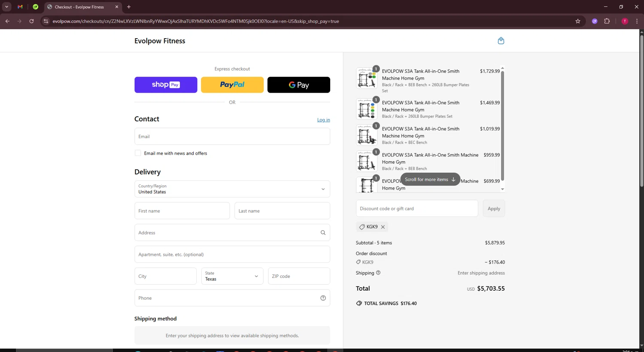The width and height of the screenshot is (644, 352).
Task: Open a new browser tab
Action: point(129,7)
